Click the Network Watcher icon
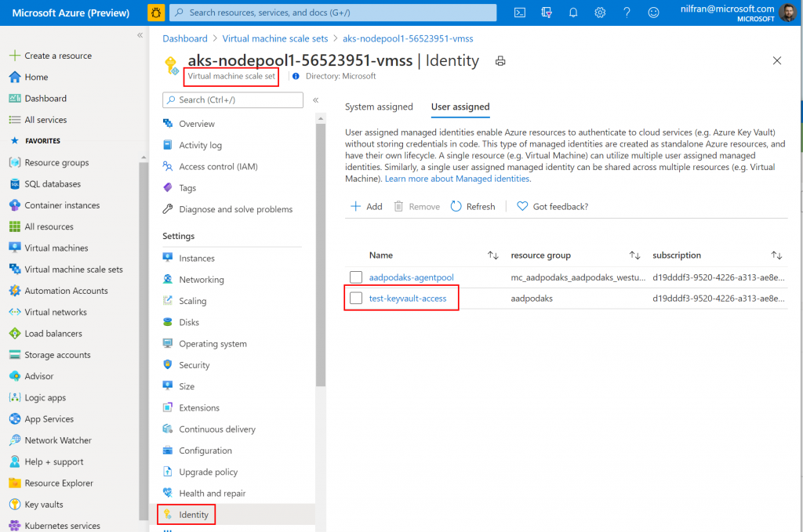Viewport: 803px width, 532px height. pos(15,440)
